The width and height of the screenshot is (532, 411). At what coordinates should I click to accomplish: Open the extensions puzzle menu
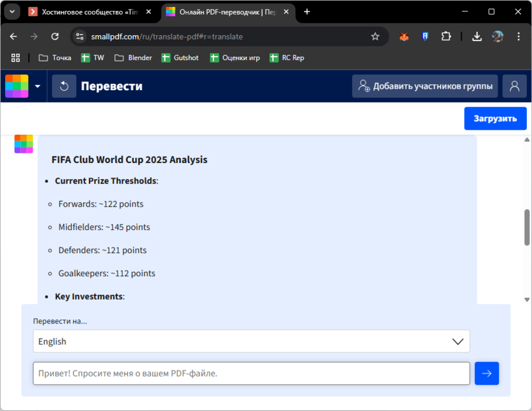[446, 36]
